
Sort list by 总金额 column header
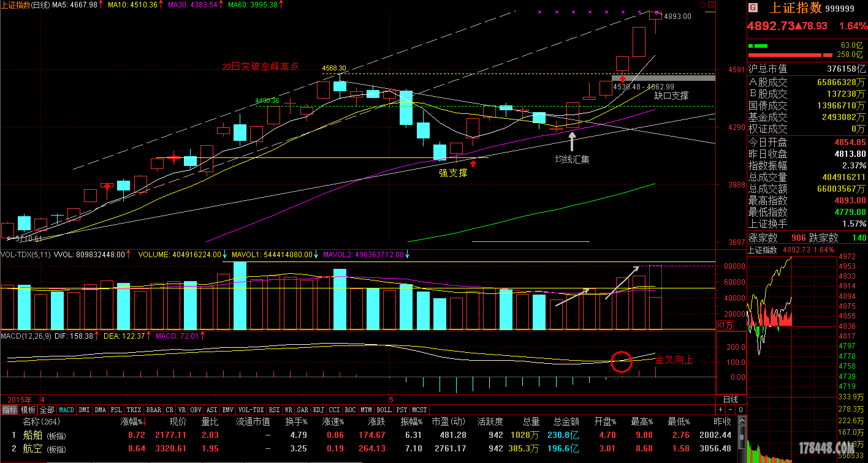(x=566, y=422)
